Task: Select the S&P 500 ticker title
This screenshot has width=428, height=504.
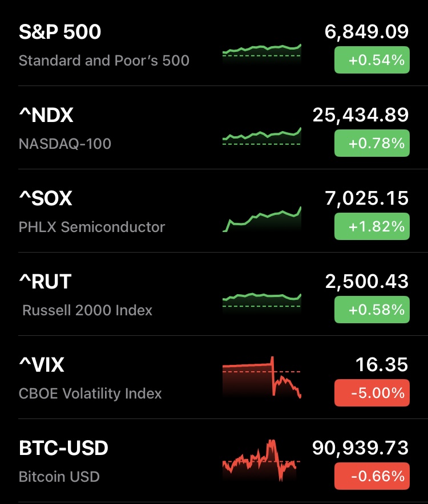Action: pos(60,32)
